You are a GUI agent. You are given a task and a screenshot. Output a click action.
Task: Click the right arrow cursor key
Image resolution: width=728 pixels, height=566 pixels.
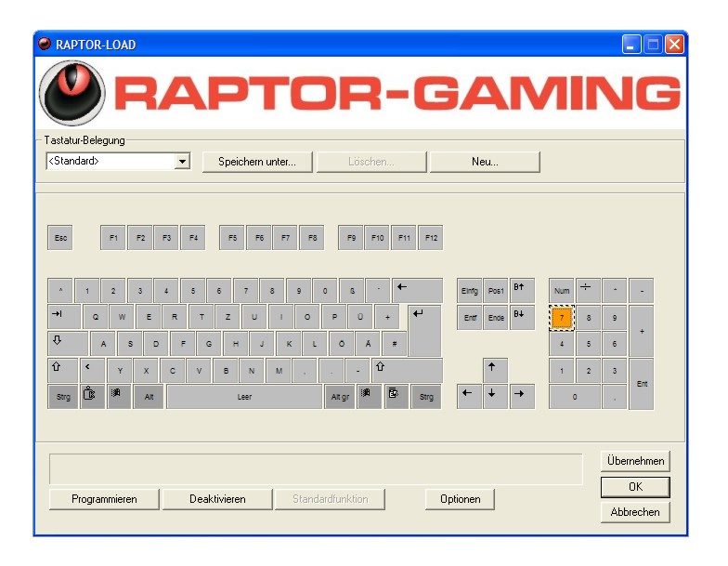[x=522, y=396]
